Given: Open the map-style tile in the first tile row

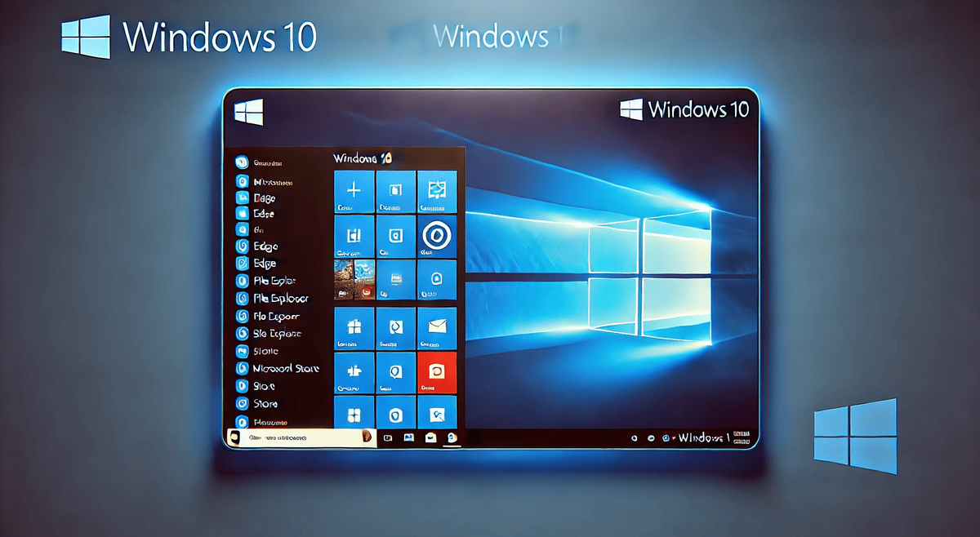Looking at the screenshot, I should [x=437, y=191].
